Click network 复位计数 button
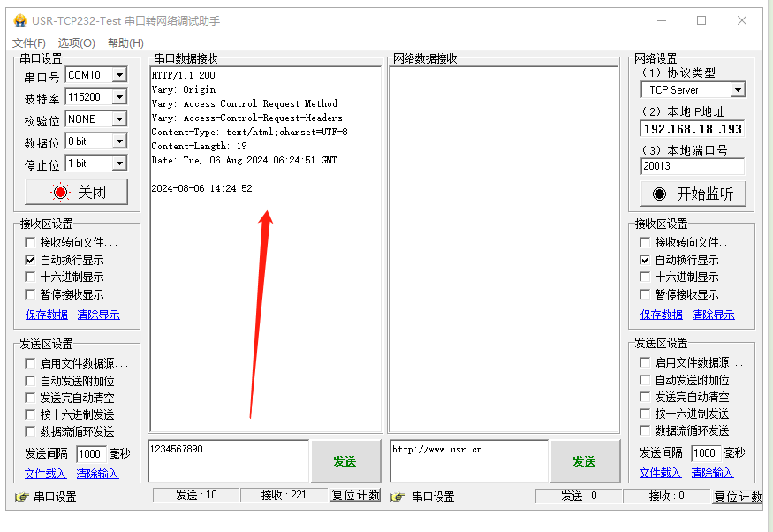This screenshot has height=532, width=773. tap(738, 497)
